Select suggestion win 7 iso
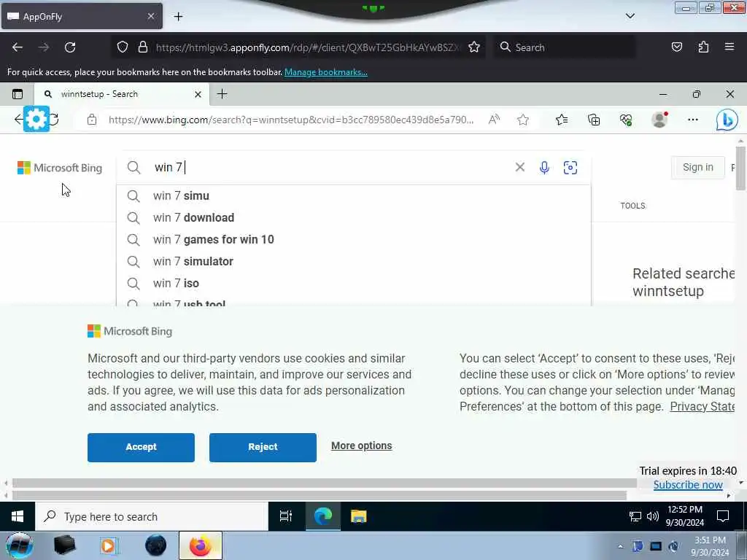Screen dimensions: 747x560 point(353,284)
